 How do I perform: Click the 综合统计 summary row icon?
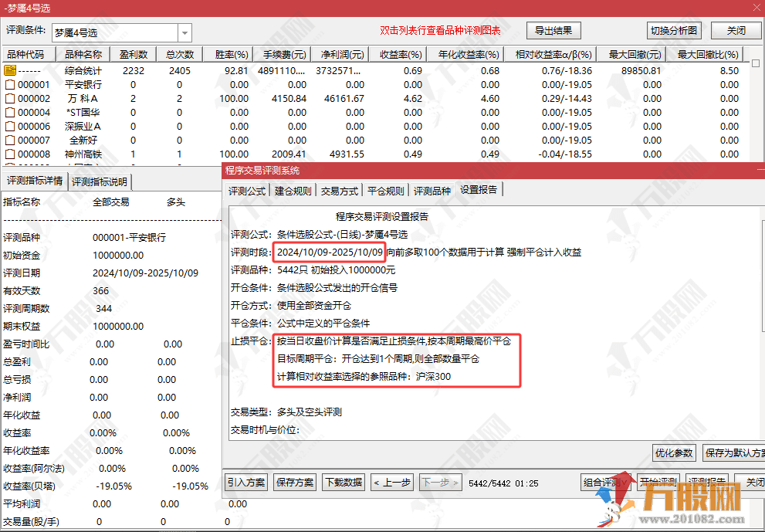coord(10,70)
